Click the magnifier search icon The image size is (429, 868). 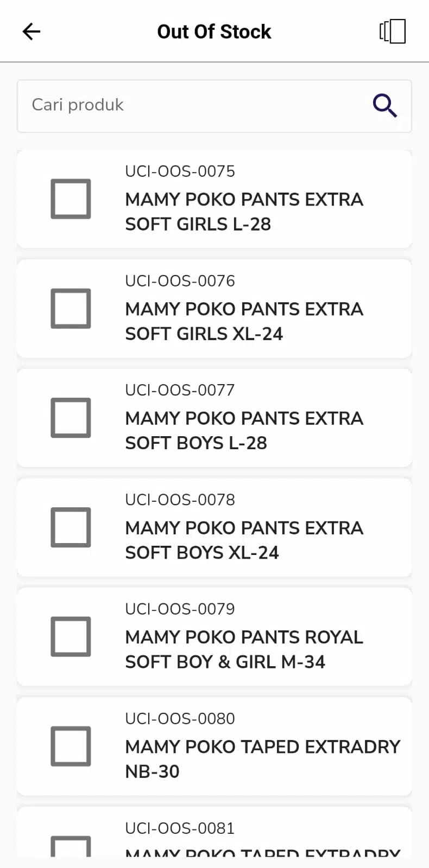384,105
